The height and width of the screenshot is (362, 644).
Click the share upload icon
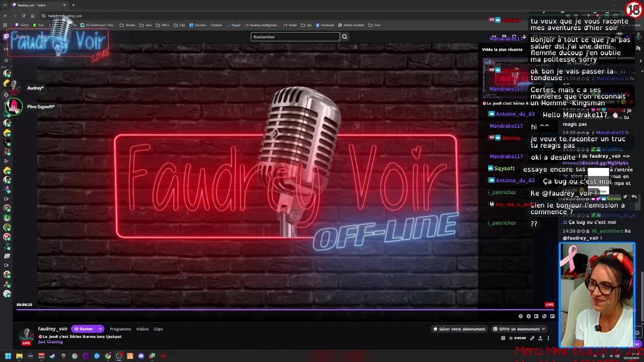pyautogui.click(x=540, y=338)
